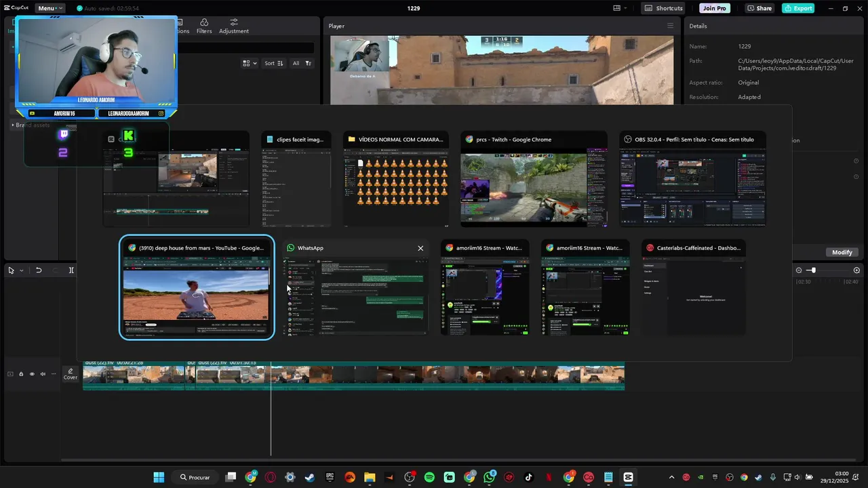Image resolution: width=868 pixels, height=488 pixels.
Task: Switch to the prcs - Twitch Chrome window
Action: click(x=534, y=180)
